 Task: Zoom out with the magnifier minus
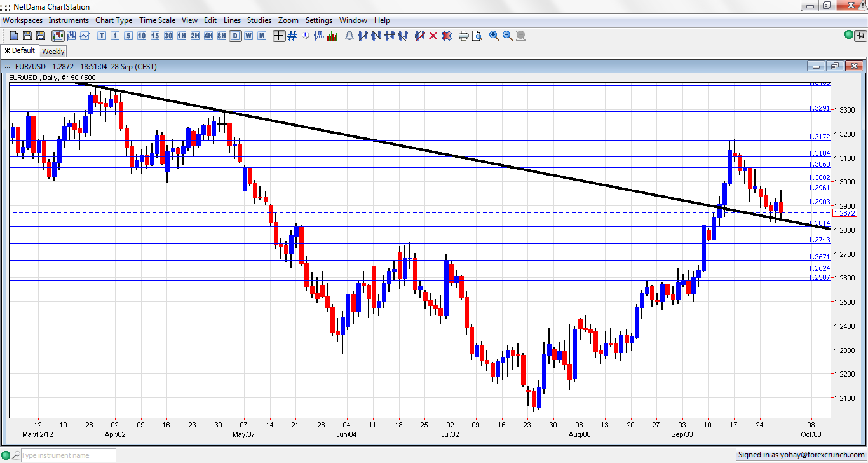coord(507,36)
